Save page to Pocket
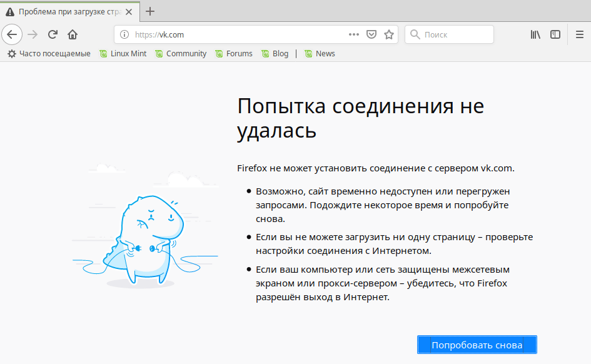591x364 pixels. click(371, 34)
